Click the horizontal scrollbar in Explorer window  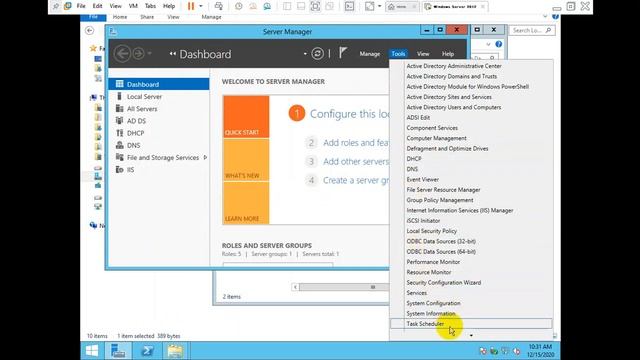340,287
